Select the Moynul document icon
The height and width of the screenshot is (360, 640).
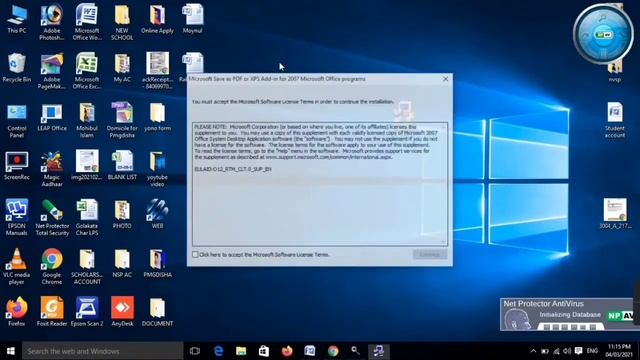pos(192,19)
